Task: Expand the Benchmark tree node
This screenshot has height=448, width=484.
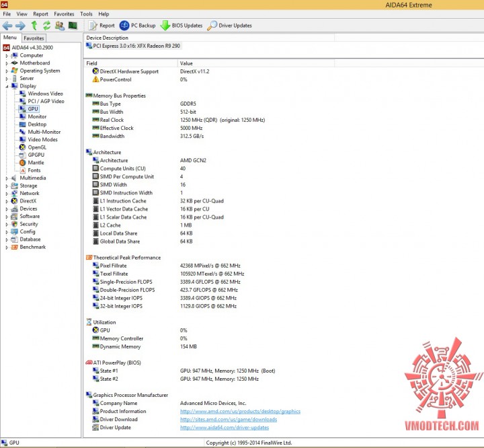Action: click(x=7, y=248)
